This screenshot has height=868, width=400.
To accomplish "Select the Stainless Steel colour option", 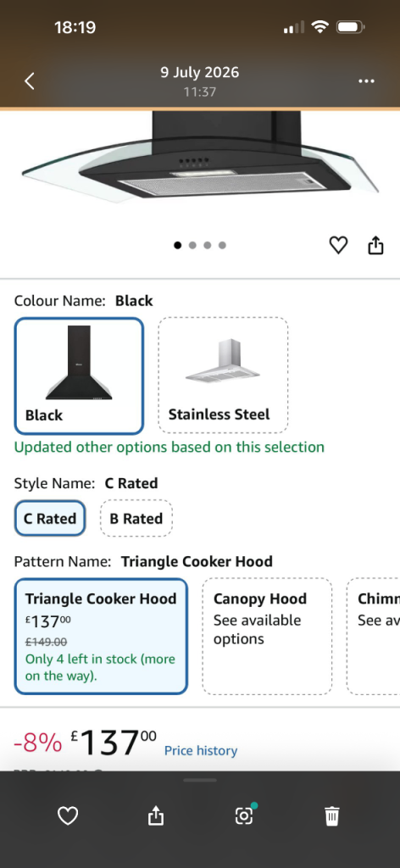I will [x=223, y=376].
